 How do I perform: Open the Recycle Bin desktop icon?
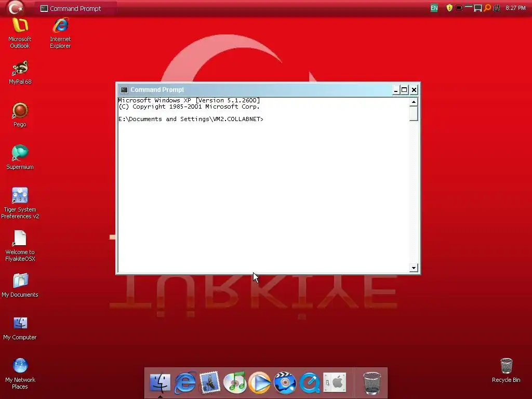point(506,370)
